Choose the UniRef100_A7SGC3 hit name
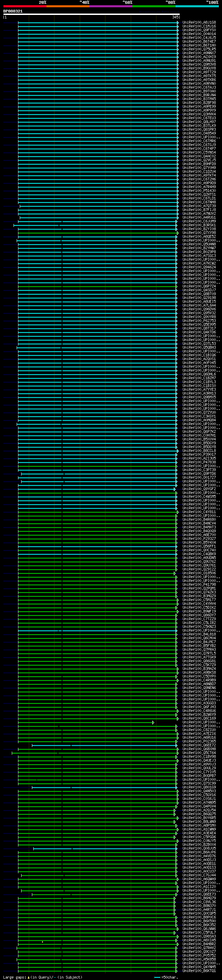222x980 pixels. point(199,256)
